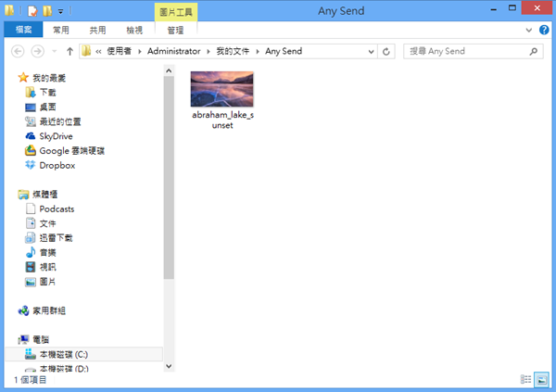
Task: Open Windows Help question mark
Action: pyautogui.click(x=544, y=30)
